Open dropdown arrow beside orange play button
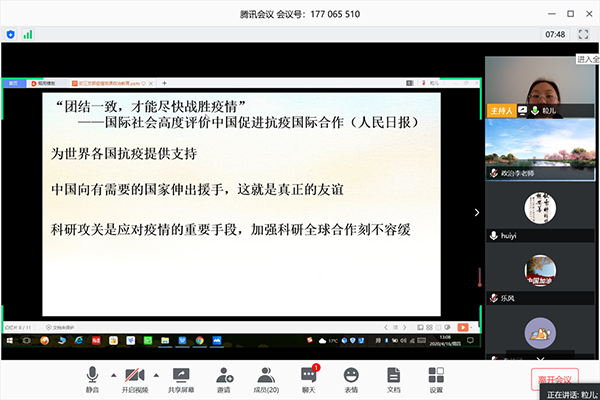 [x=471, y=327]
